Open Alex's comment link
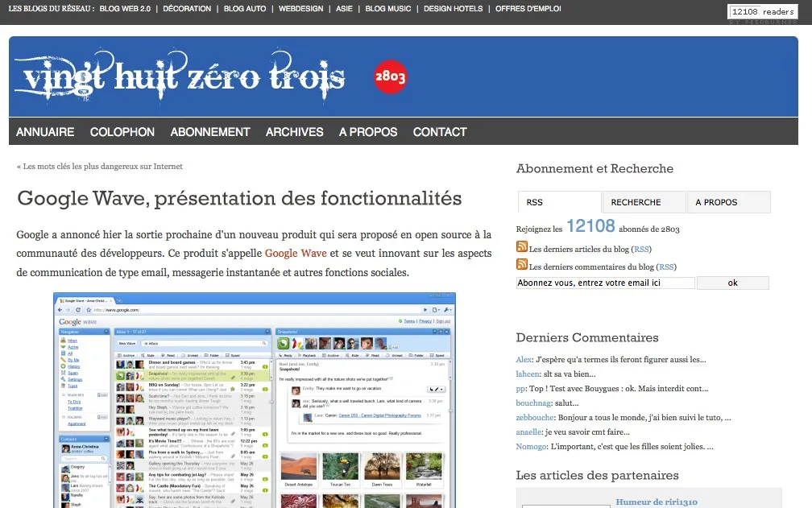The image size is (812, 508). click(x=524, y=359)
